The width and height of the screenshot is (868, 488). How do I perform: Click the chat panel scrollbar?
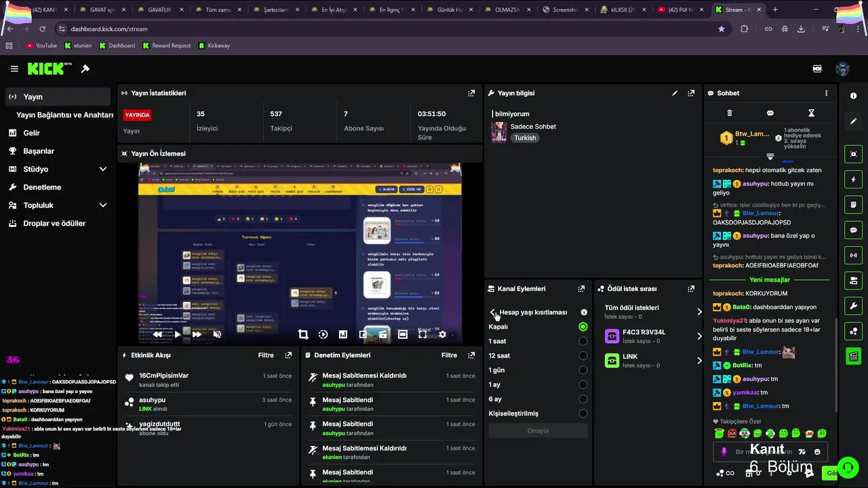835,366
